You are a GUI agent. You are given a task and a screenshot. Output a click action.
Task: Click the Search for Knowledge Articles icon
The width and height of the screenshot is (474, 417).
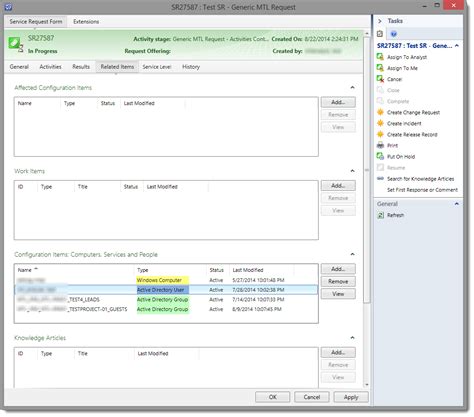[x=380, y=179]
